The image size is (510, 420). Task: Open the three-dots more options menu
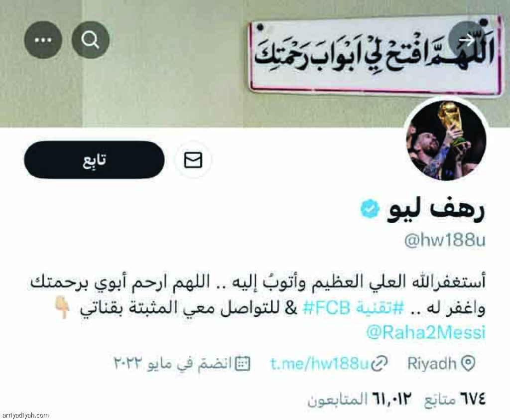click(x=43, y=40)
